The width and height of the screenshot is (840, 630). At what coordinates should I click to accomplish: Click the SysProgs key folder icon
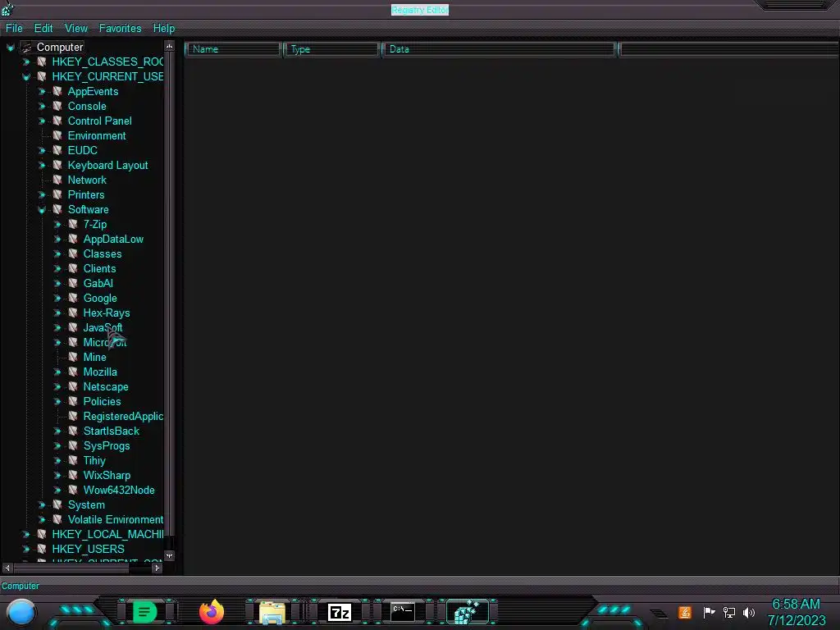[73, 445]
